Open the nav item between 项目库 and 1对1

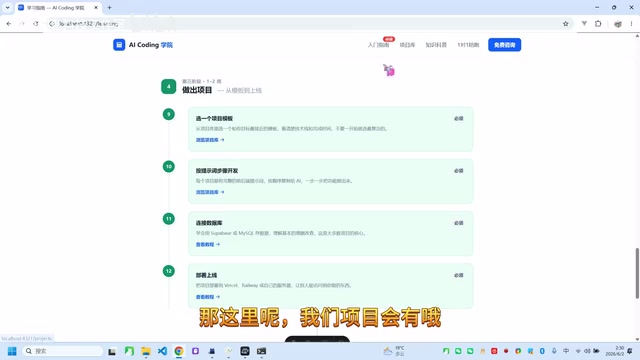pyautogui.click(x=436, y=45)
